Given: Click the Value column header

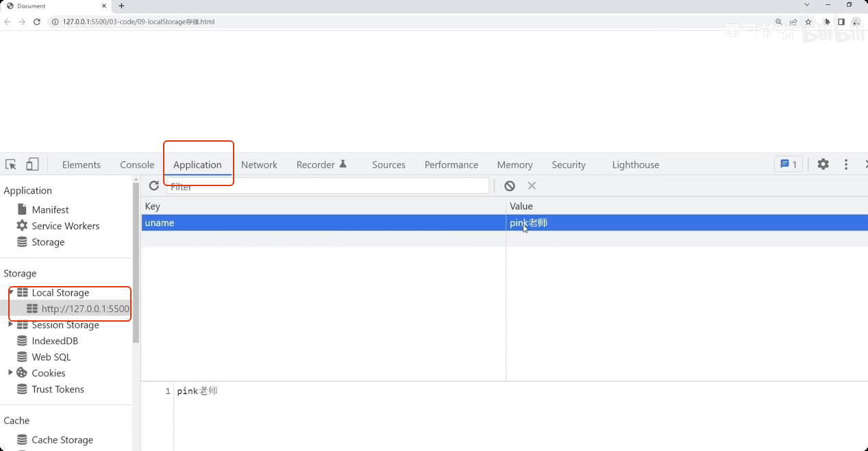Looking at the screenshot, I should (687, 206).
